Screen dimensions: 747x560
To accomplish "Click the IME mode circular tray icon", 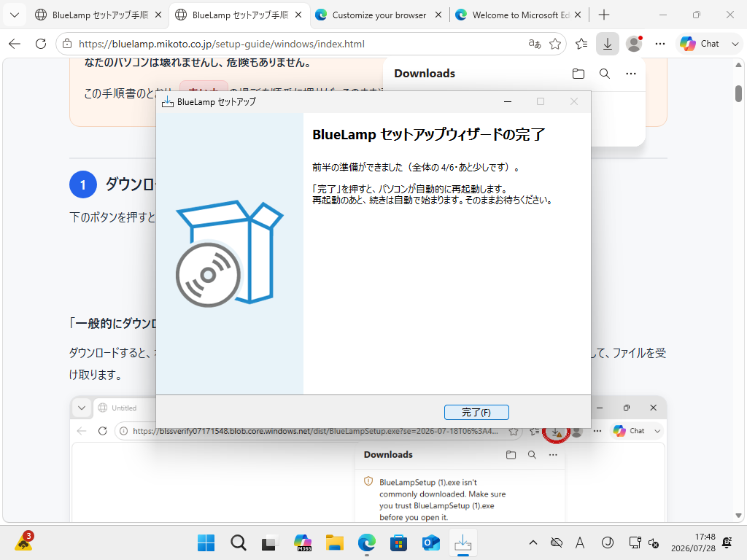I will tap(608, 542).
